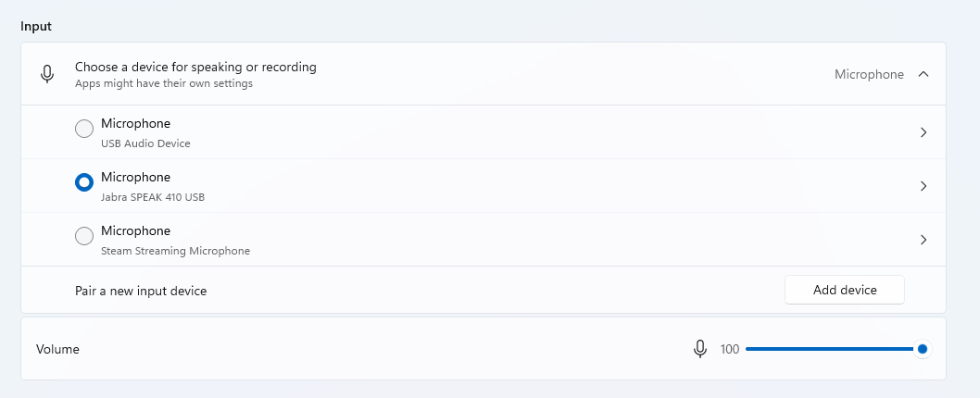Click the current device label Microphone in header
Image resolution: width=980 pixels, height=398 pixels.
coord(869,74)
